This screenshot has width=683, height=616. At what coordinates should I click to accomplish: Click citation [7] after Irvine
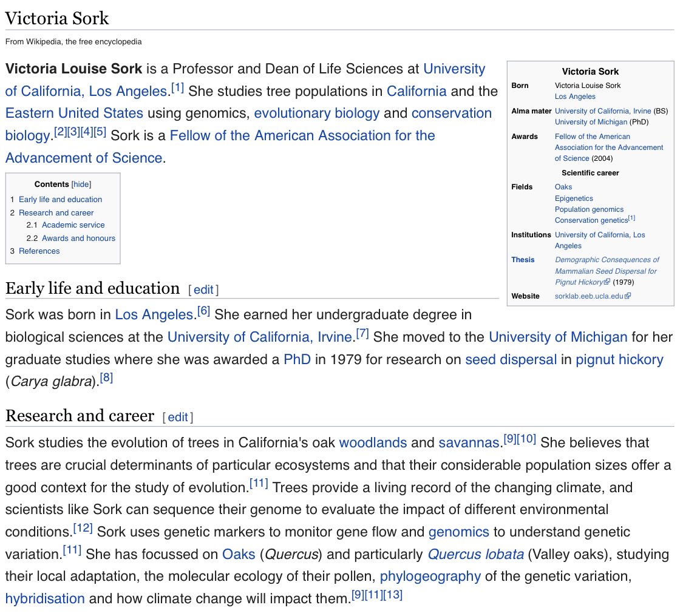[362, 334]
